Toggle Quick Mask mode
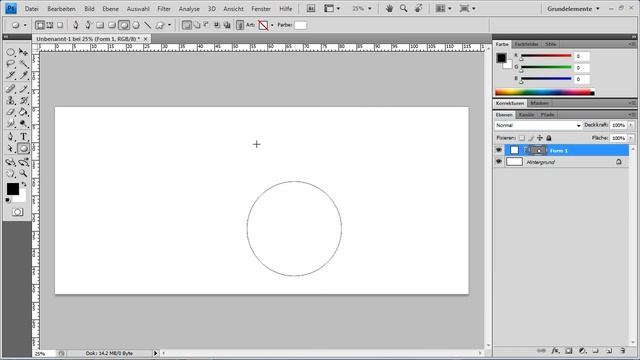The image size is (640, 360). point(17,212)
